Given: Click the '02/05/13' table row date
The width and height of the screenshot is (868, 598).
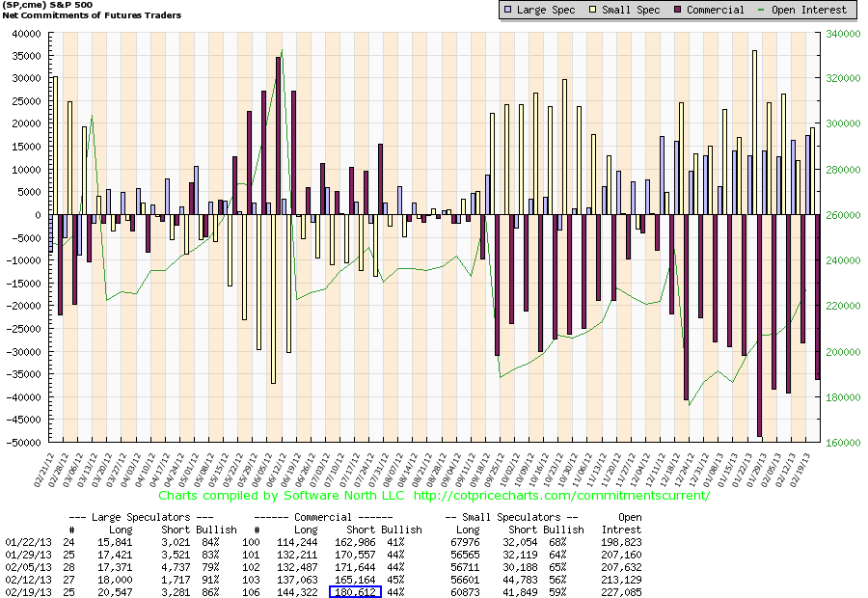Looking at the screenshot, I should point(28,567).
